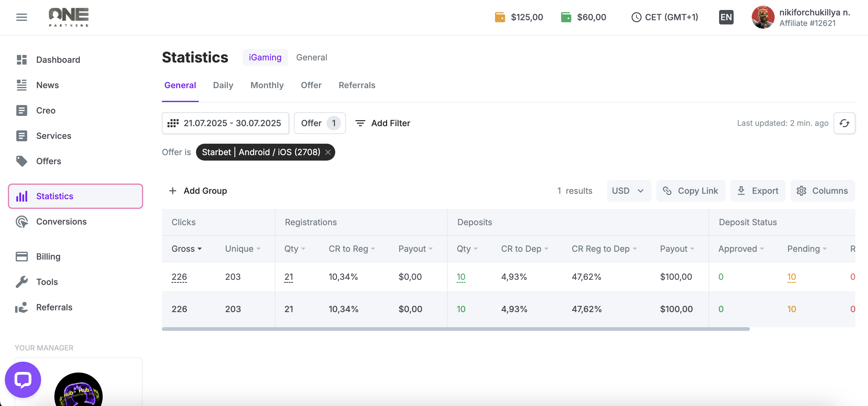This screenshot has width=868, height=406.
Task: Click the calendar icon in date range
Action: tap(173, 123)
